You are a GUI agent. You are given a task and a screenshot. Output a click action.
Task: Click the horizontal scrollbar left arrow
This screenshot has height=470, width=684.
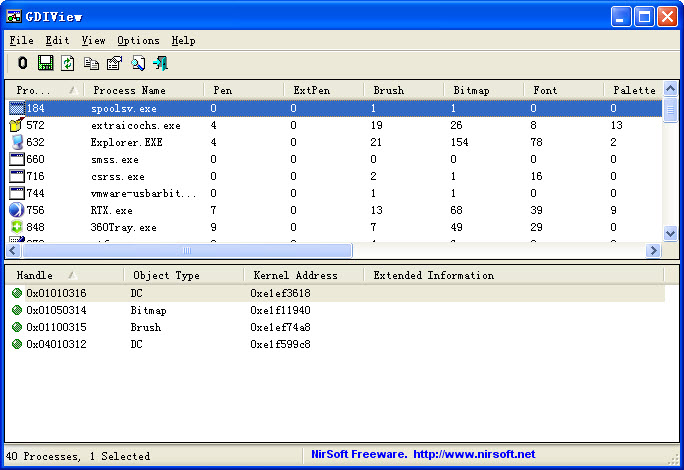12,250
